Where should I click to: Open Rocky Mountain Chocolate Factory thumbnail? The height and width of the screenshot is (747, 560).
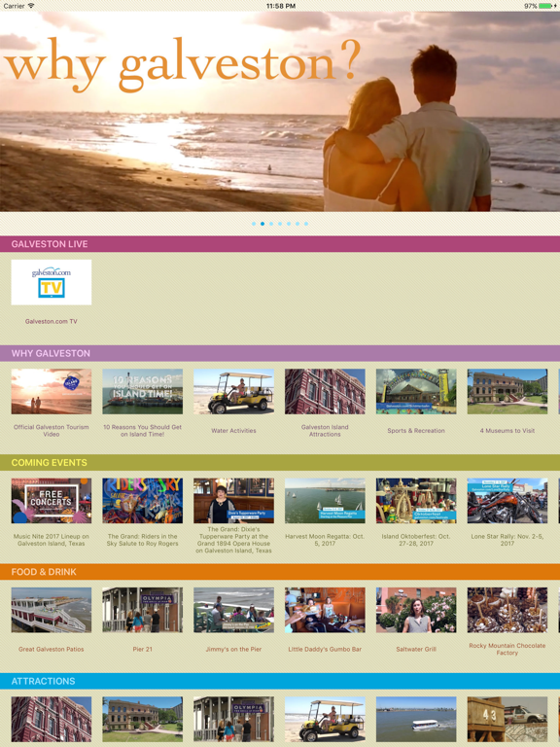tap(507, 610)
